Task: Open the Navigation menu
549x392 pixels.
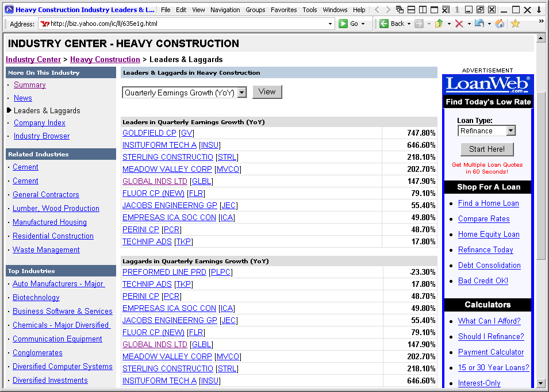Action: tap(225, 9)
